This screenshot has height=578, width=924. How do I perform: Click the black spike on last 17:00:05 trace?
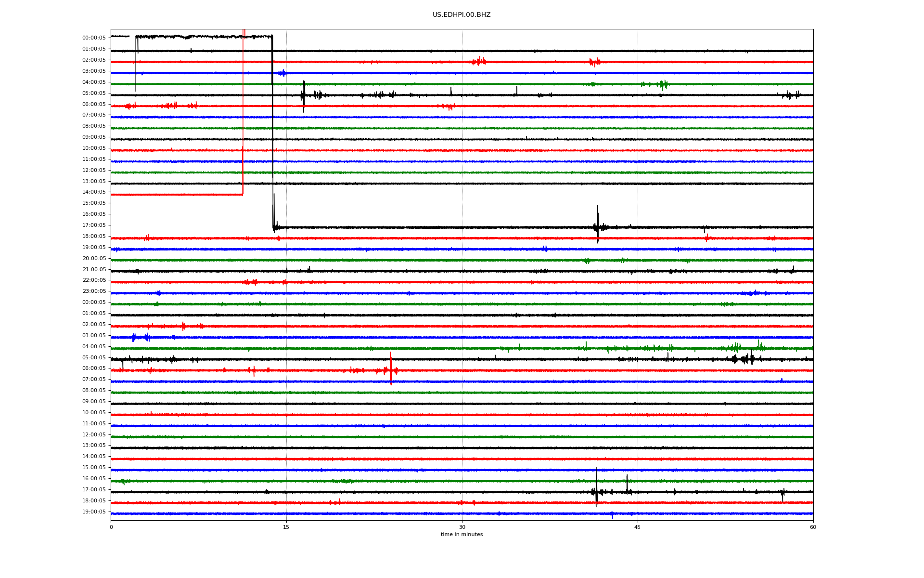(x=596, y=487)
